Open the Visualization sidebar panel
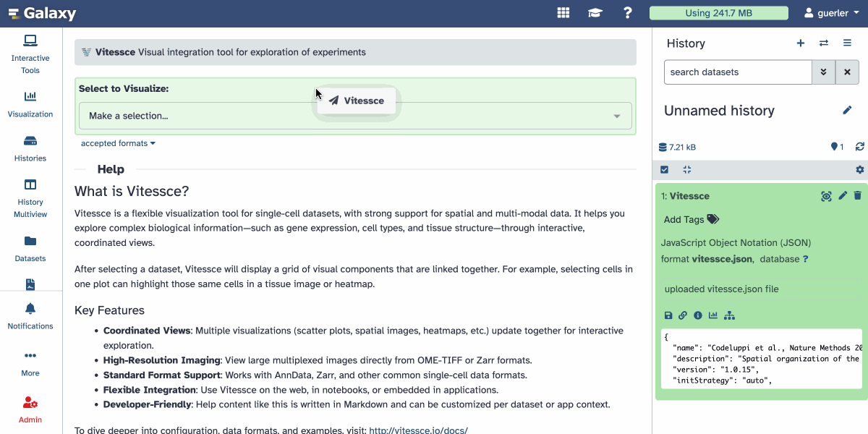The image size is (868, 434). click(30, 104)
